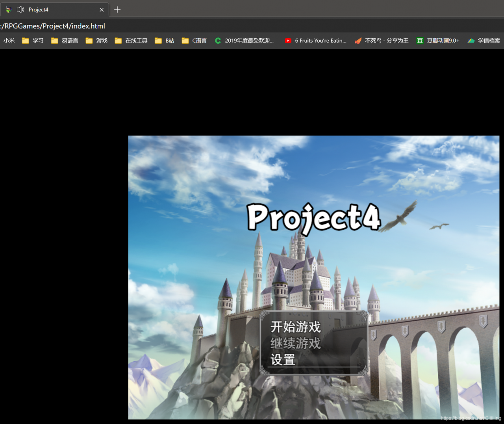Click the Project4 tab favicon
The width and height of the screenshot is (504, 424).
(8, 9)
